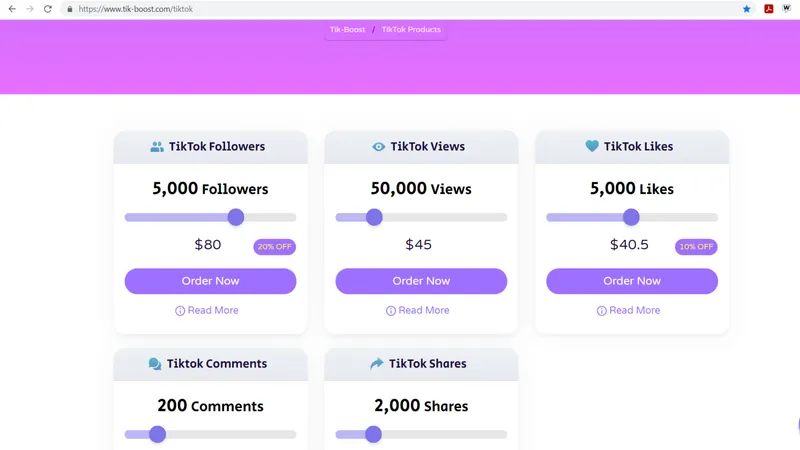Click the browser back arrow

coord(12,9)
